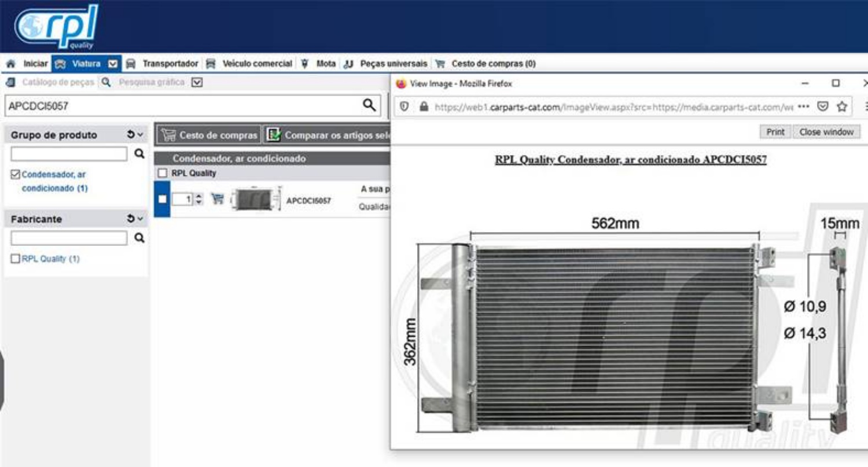This screenshot has height=467, width=868.
Task: Click RPL Quality (1) manufacturer link
Action: click(51, 259)
